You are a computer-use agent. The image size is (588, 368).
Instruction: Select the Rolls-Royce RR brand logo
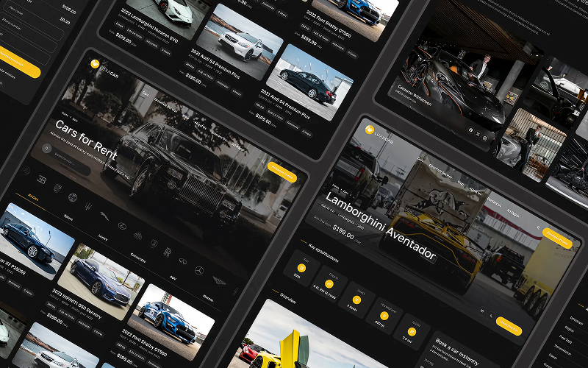pyautogui.click(x=168, y=252)
